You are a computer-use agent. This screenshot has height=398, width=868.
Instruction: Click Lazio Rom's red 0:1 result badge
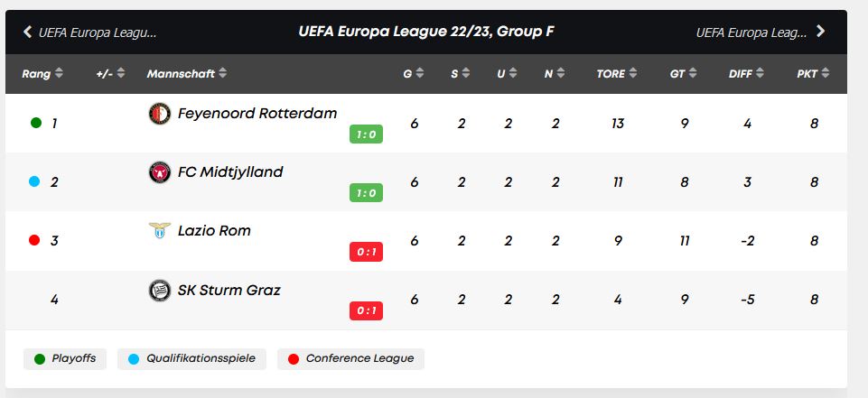tap(366, 252)
